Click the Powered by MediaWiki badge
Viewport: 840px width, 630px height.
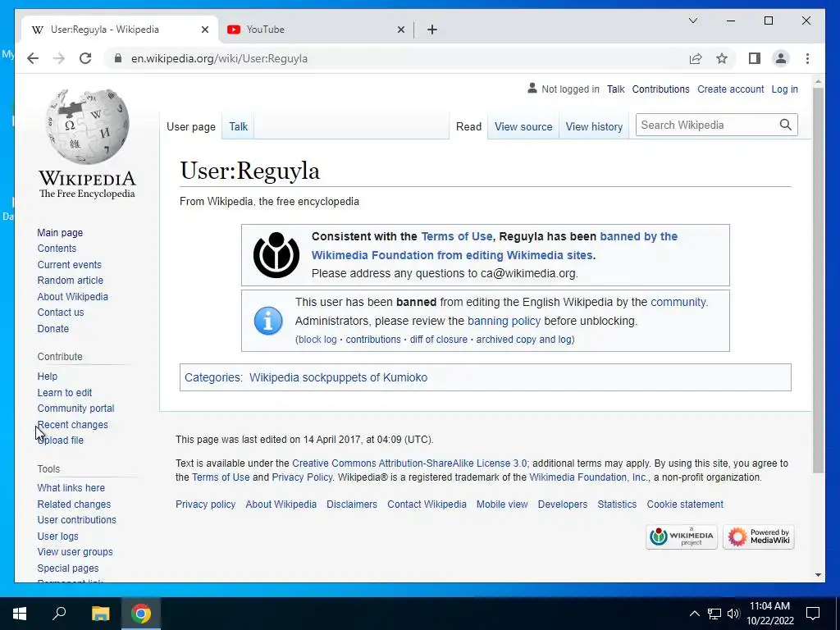(x=759, y=536)
